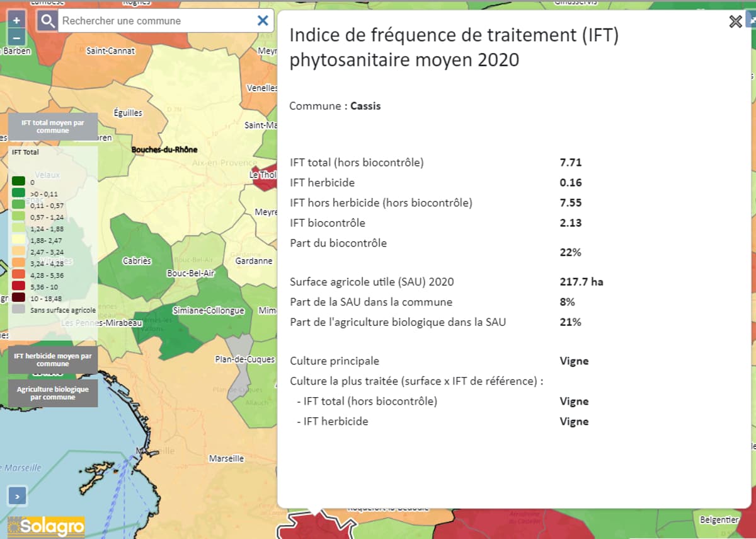Zoom in with the plus button

click(17, 20)
